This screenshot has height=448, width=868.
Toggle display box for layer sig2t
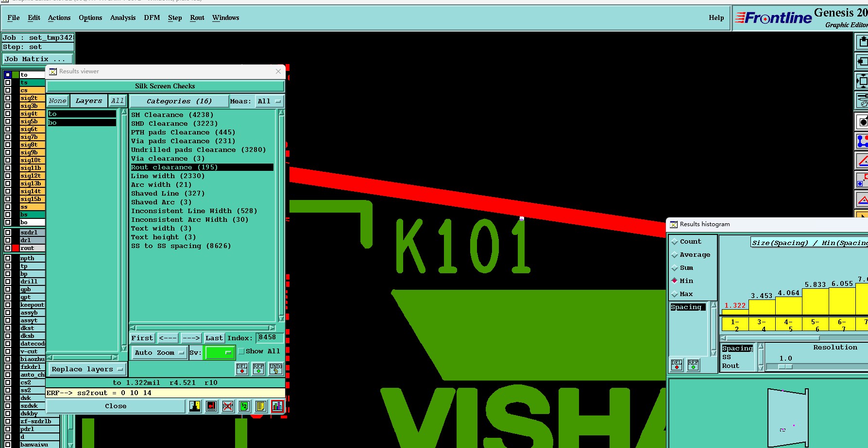pos(8,98)
